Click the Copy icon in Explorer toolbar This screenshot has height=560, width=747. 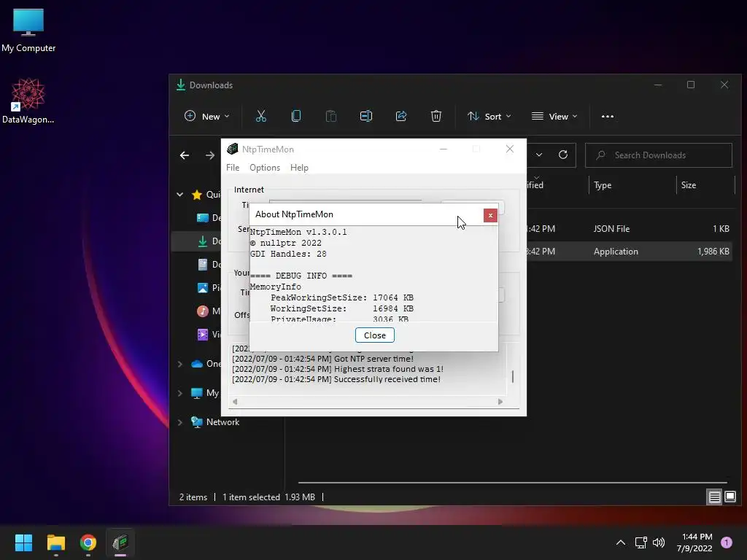(x=296, y=116)
